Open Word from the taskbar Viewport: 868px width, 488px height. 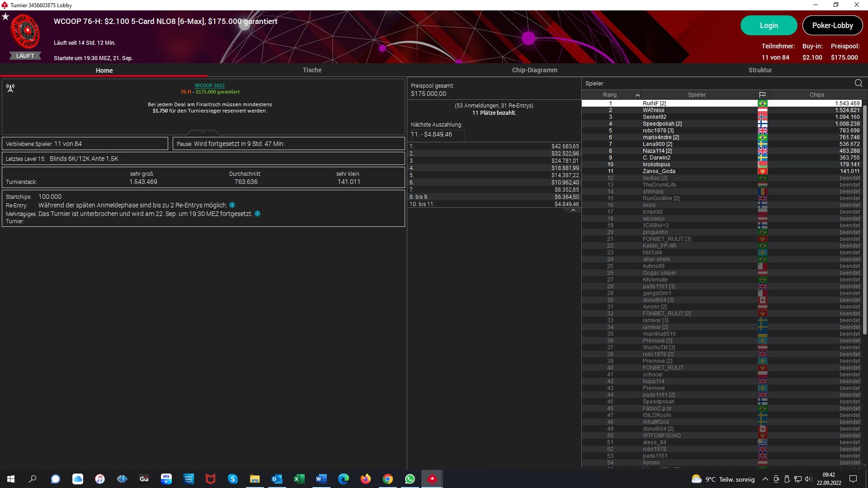321,479
